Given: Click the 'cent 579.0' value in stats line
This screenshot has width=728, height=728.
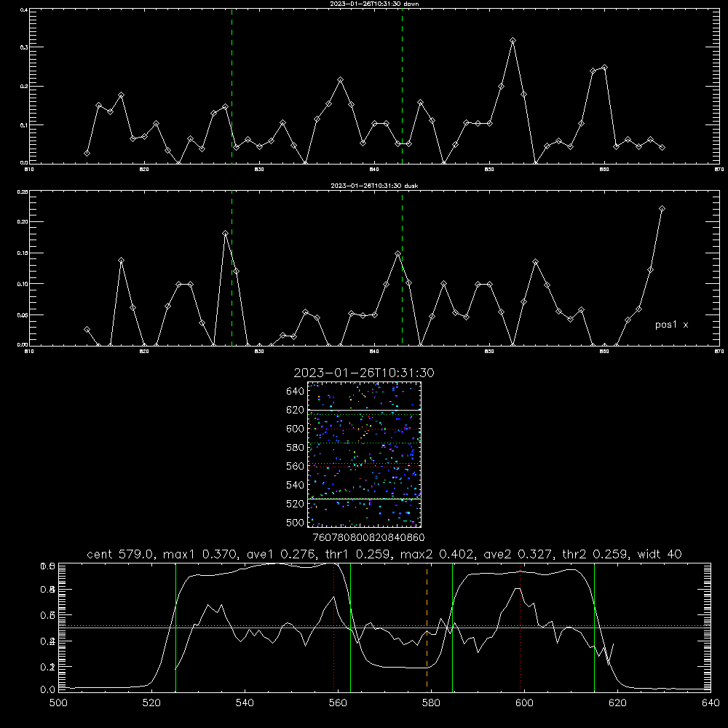Looking at the screenshot, I should (x=121, y=554).
